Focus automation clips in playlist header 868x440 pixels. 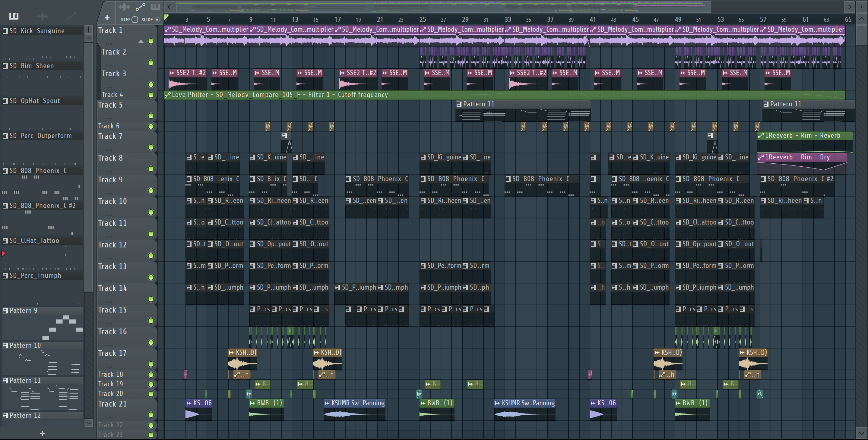141,7
